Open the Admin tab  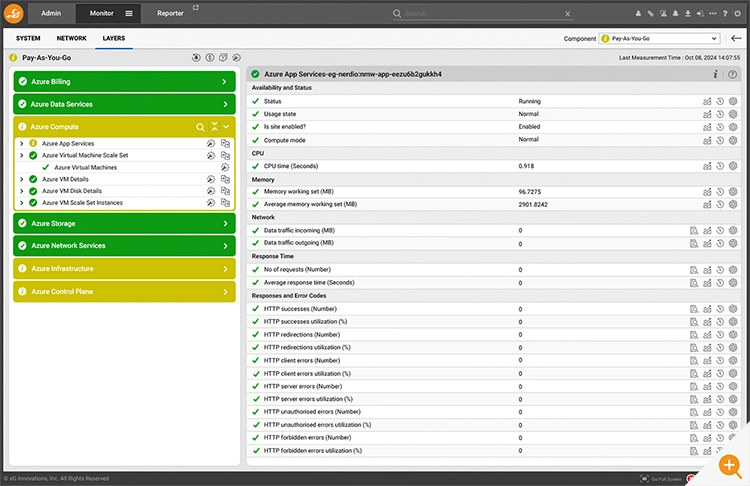tap(51, 13)
